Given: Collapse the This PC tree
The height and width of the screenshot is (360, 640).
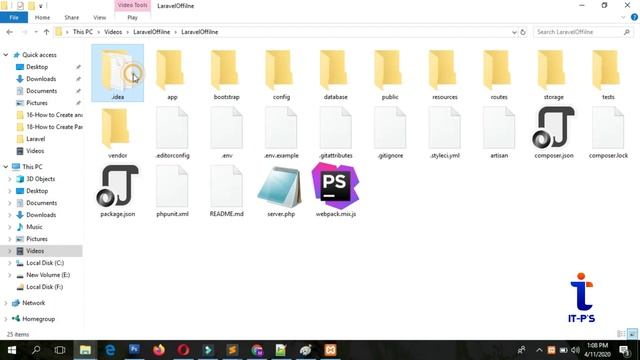Looking at the screenshot, I should [x=6, y=167].
